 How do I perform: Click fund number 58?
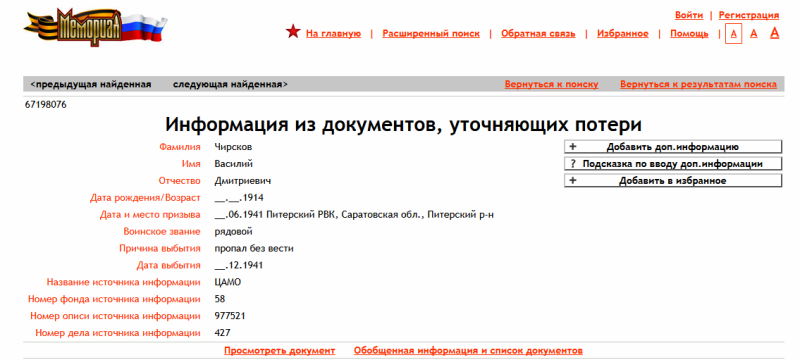(x=220, y=299)
